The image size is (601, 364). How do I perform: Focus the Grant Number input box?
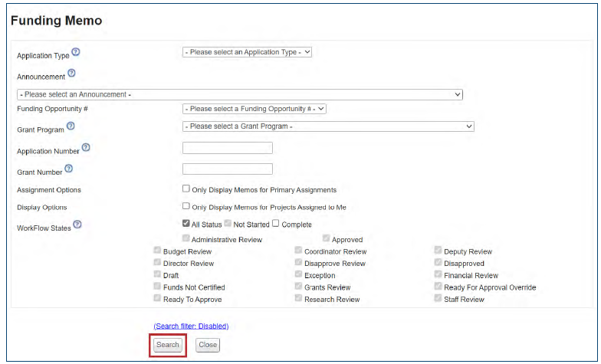click(228, 169)
